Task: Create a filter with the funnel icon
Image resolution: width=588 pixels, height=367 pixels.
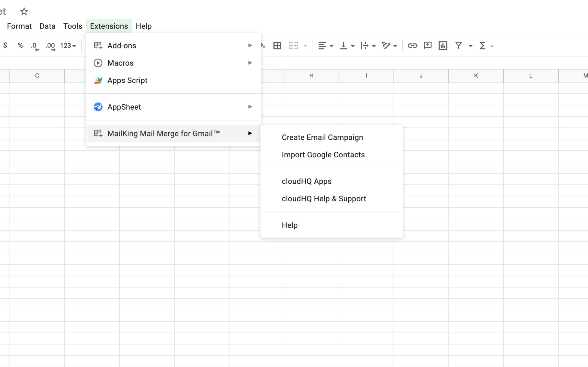Action: [x=459, y=46]
